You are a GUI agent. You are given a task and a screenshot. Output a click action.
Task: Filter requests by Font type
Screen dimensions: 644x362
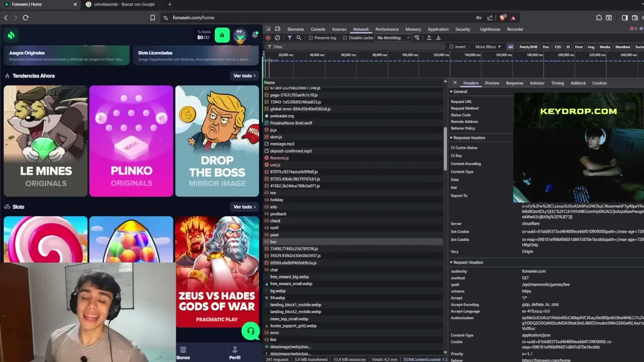coord(579,47)
